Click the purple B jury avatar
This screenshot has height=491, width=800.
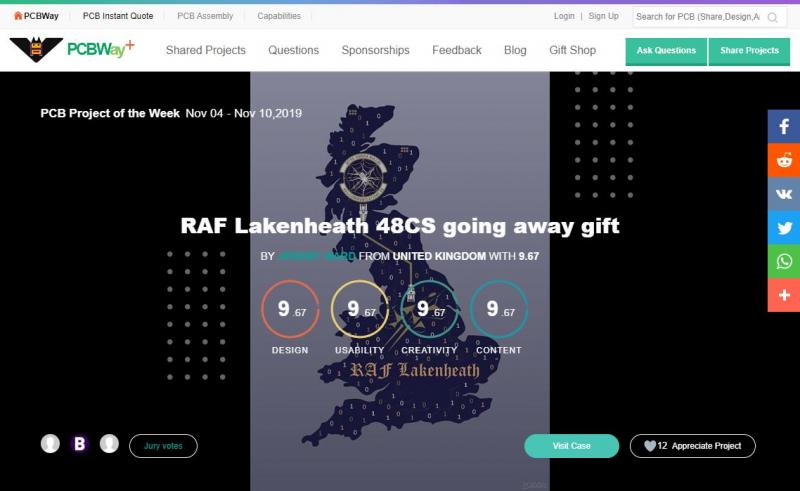pyautogui.click(x=80, y=444)
